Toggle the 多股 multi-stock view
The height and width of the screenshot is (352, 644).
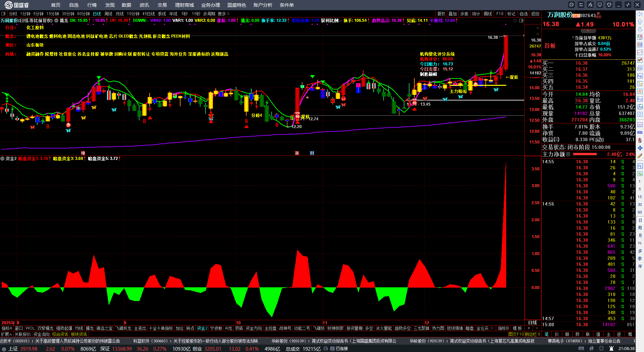[x=464, y=14]
